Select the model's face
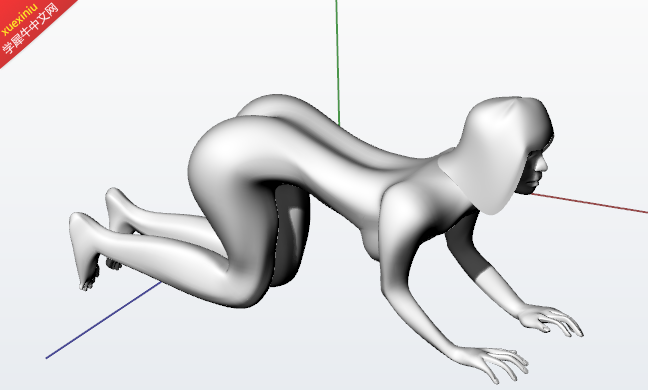This screenshot has width=648, height=390. point(536,171)
